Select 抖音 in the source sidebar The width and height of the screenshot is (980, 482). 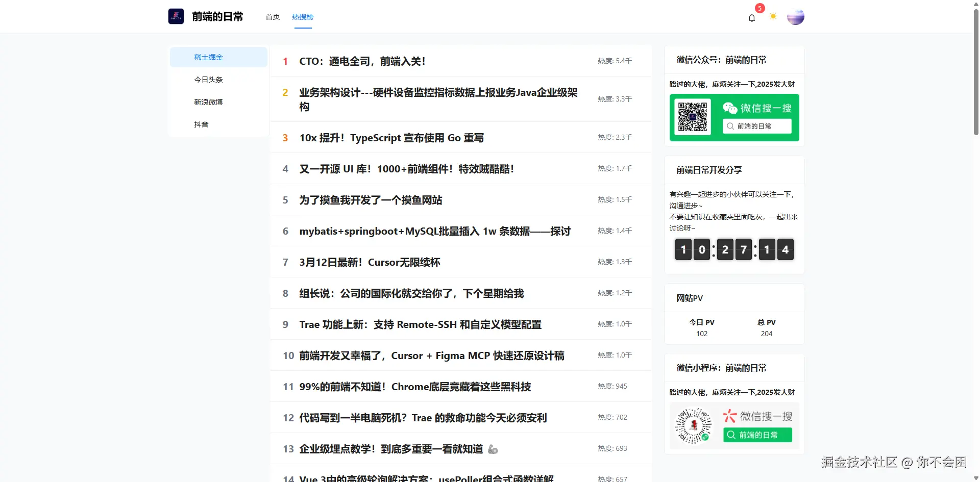[x=202, y=124]
